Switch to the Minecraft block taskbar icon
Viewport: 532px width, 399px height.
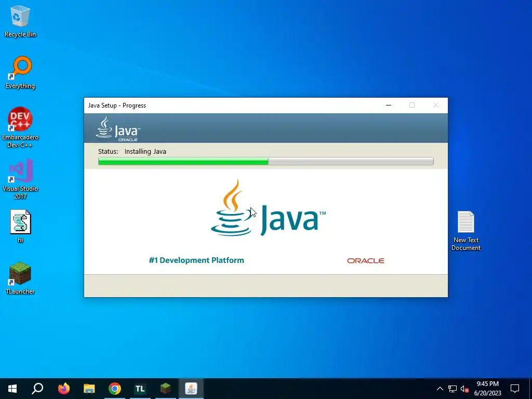point(166,389)
